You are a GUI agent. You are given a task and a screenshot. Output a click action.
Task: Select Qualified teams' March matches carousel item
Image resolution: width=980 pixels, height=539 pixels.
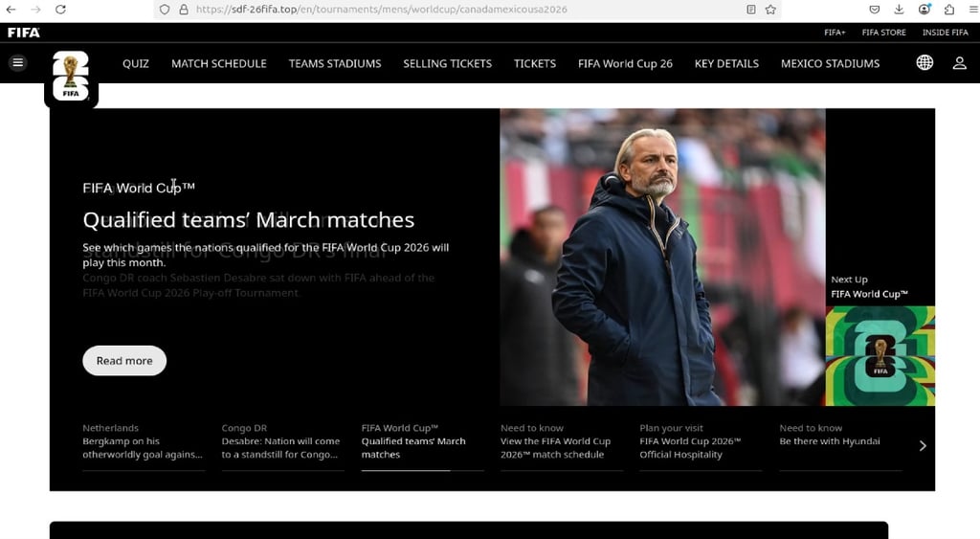pos(422,441)
